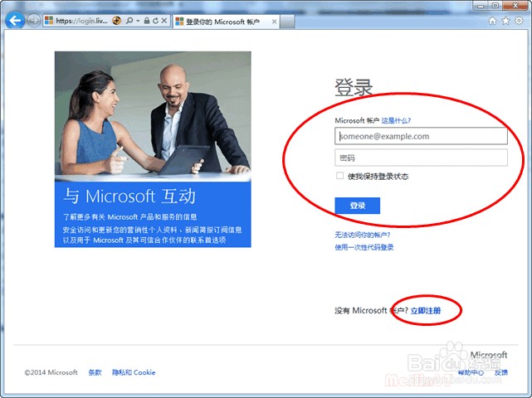Viewport: 532px width, 398px height.
Task: Open the 这是什么? link
Action: point(396,120)
